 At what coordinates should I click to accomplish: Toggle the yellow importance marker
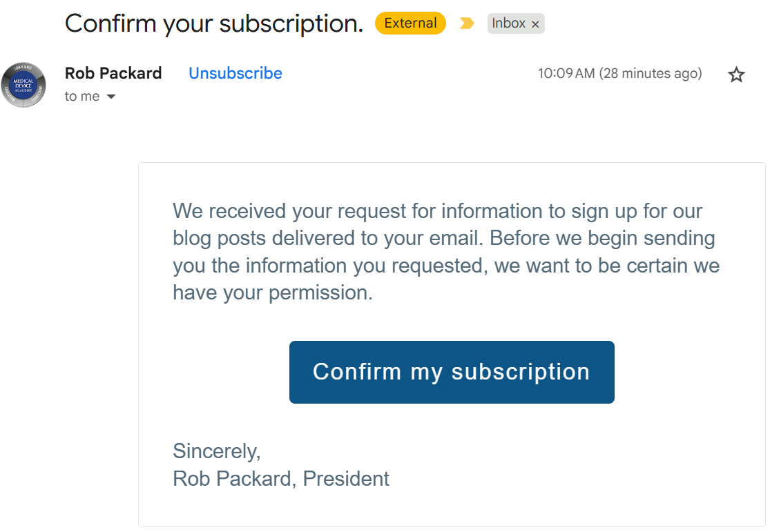click(467, 23)
